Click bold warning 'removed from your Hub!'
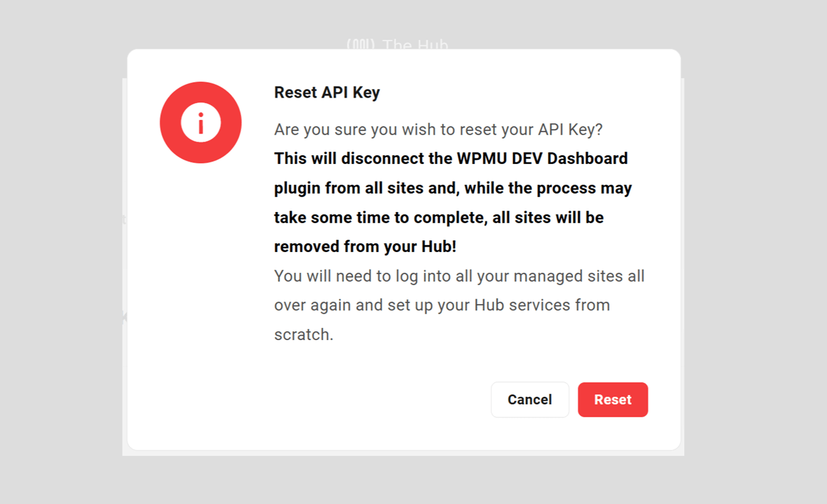Screen dimensions: 827x504 coord(365,247)
